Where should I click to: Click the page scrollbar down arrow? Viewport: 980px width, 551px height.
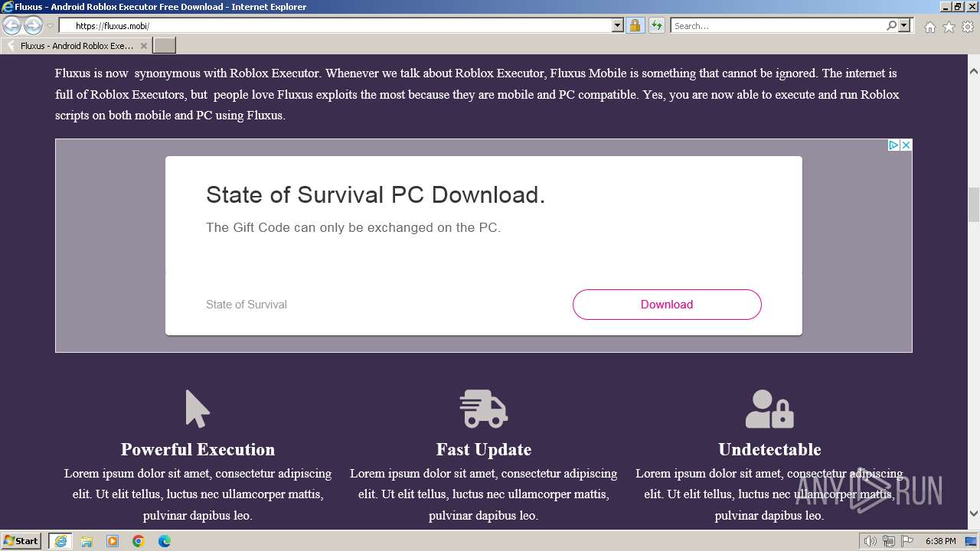tap(974, 514)
